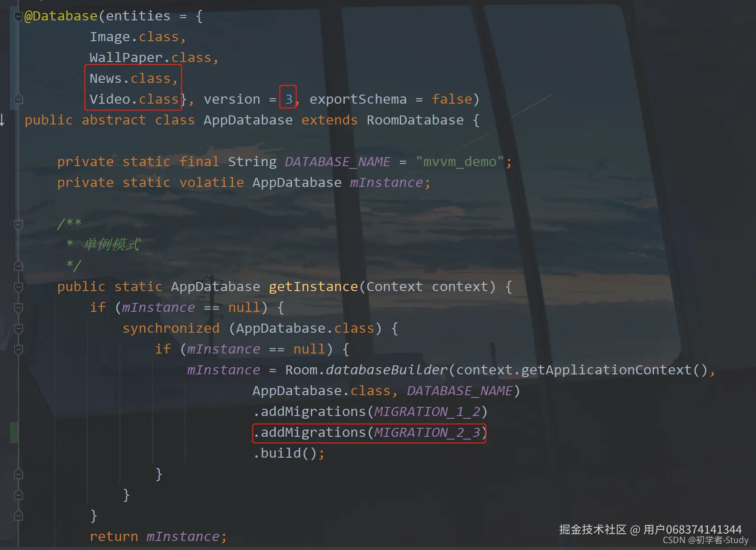Fold the if block directly below synchronized
Image resolution: width=756 pixels, height=550 pixels.
[19, 349]
